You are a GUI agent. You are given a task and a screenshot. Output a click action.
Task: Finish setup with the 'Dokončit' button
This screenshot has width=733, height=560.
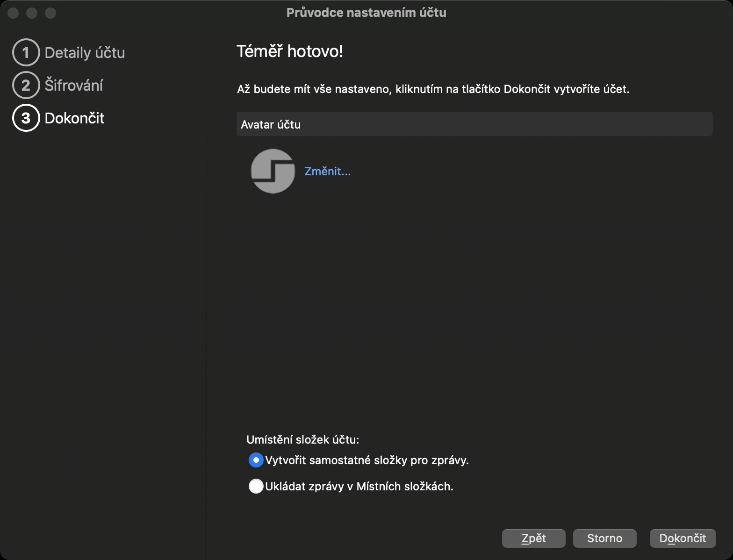pyautogui.click(x=683, y=538)
